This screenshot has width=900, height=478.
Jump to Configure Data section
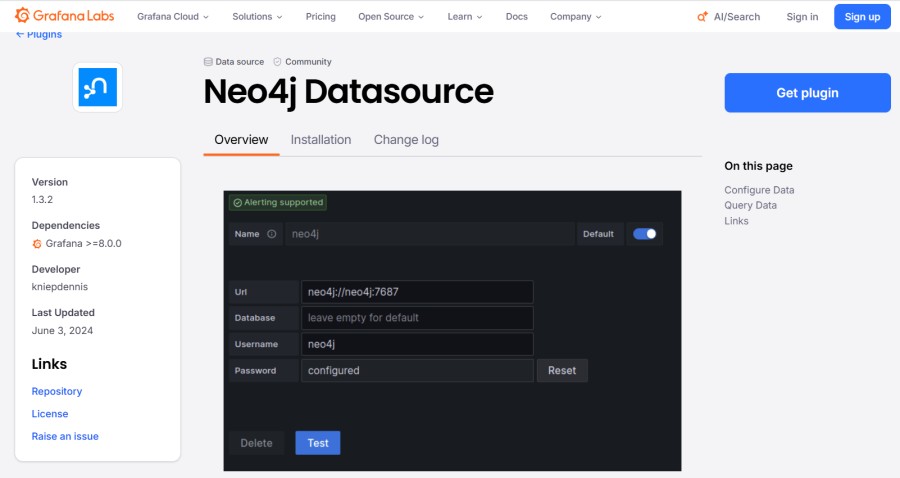(x=759, y=190)
